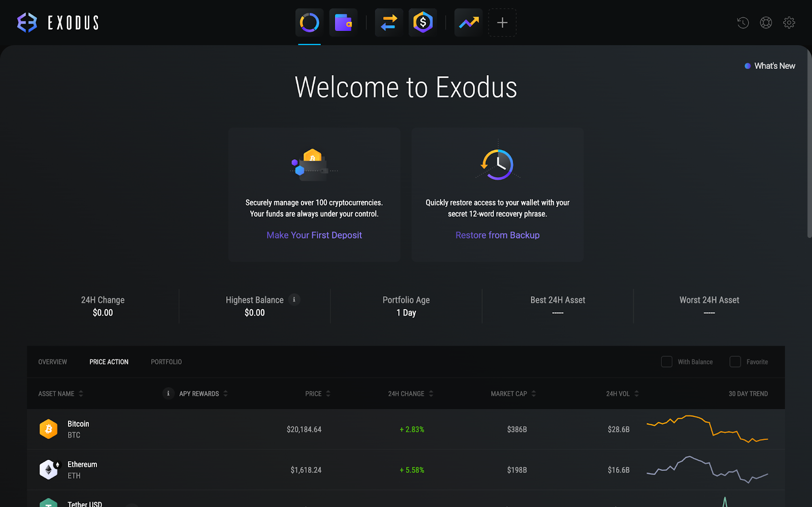Click Bitcoin market cap $386B
812x507 pixels.
[517, 429]
